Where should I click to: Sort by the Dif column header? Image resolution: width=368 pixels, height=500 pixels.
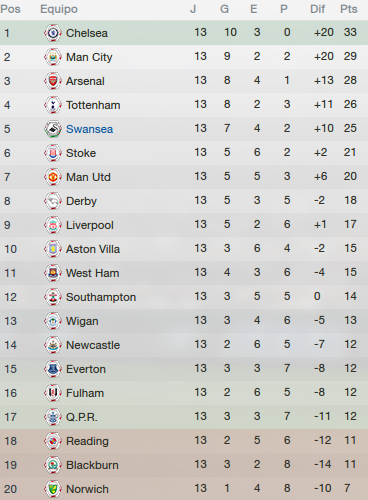317,9
